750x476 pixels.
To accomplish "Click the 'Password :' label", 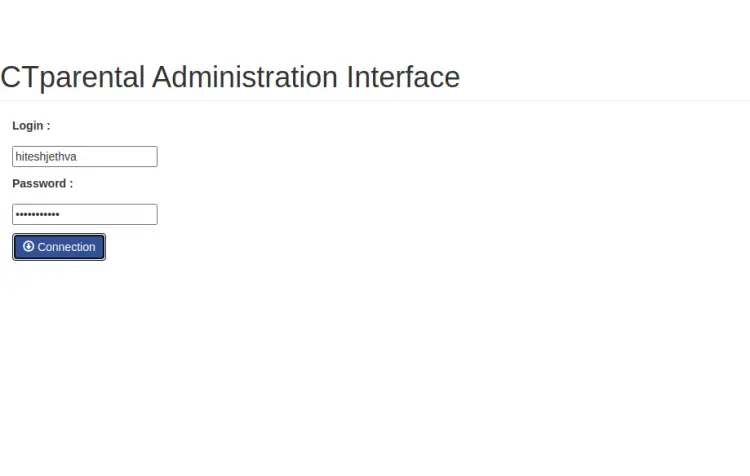I will click(42, 184).
